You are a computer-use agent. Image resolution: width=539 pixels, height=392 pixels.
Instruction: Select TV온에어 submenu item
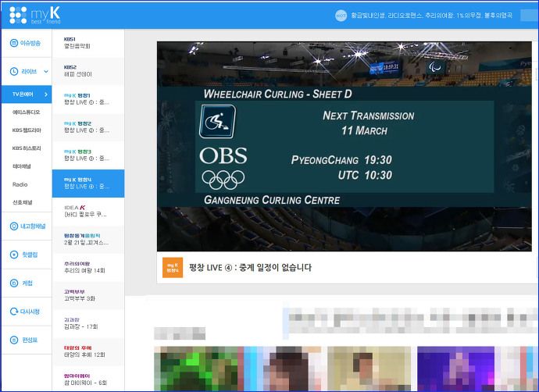coord(27,94)
